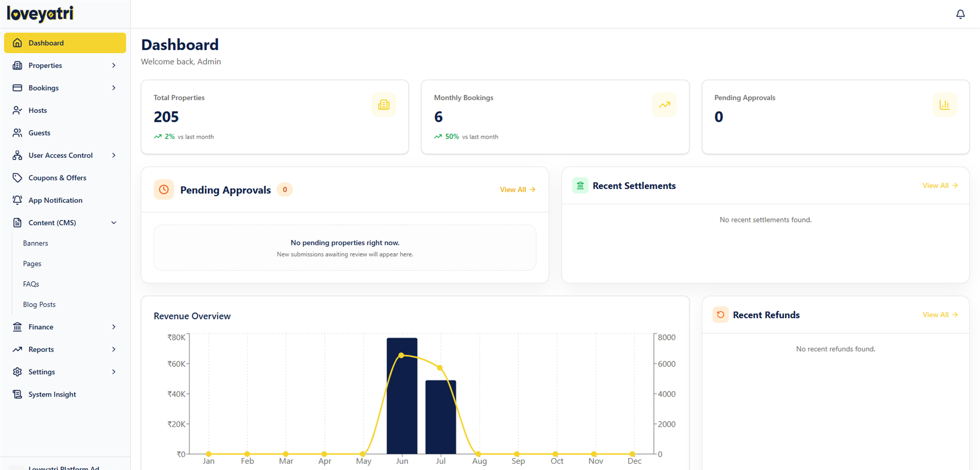Screen dimensions: 980x470
Task: Click the Reports trend icon in sidebar
Action: click(18, 349)
